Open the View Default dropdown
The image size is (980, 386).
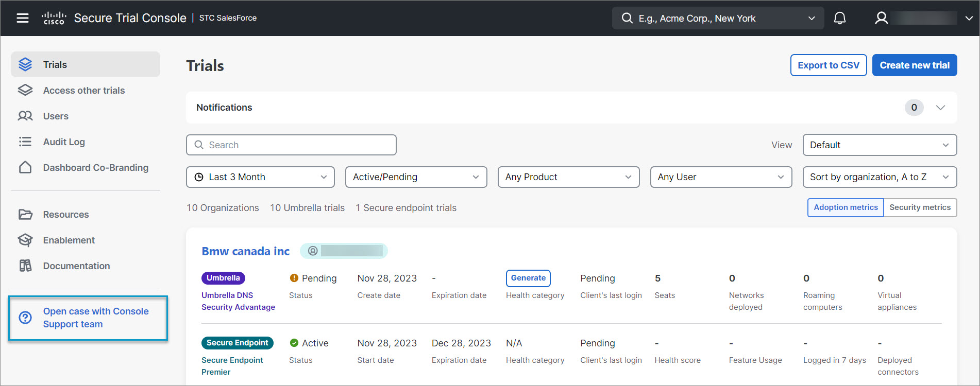(x=880, y=145)
